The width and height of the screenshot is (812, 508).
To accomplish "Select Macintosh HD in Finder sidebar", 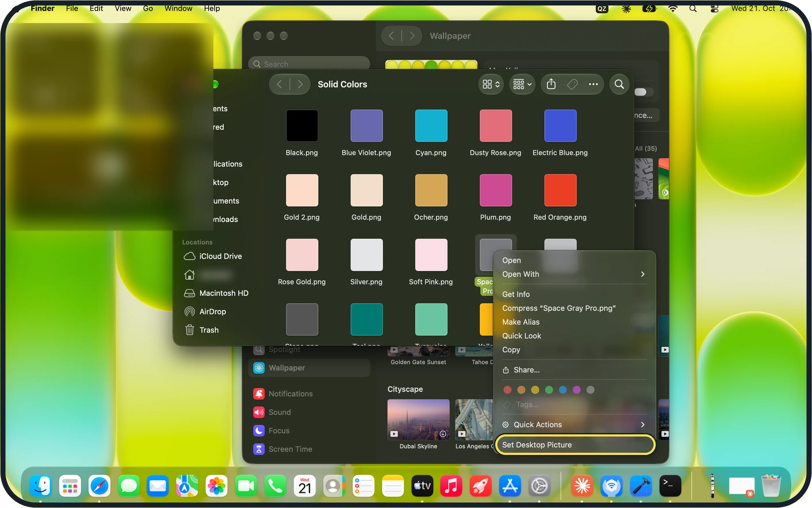I will click(x=224, y=293).
